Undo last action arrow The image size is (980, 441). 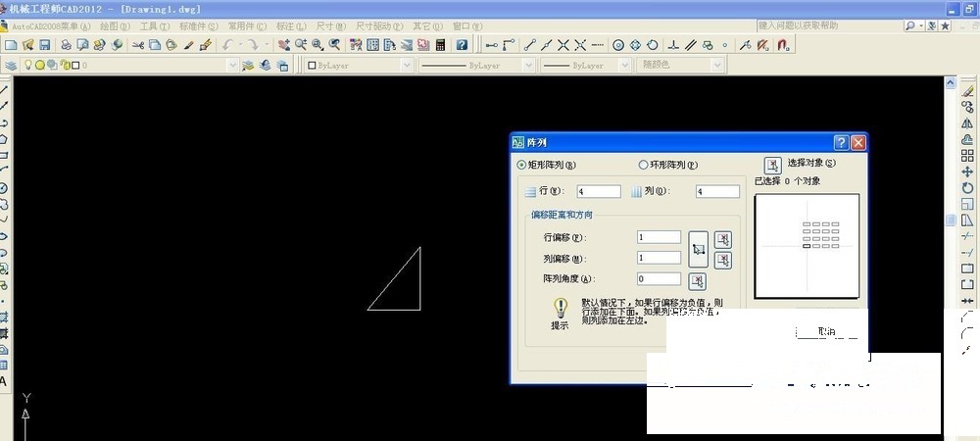click(x=227, y=45)
